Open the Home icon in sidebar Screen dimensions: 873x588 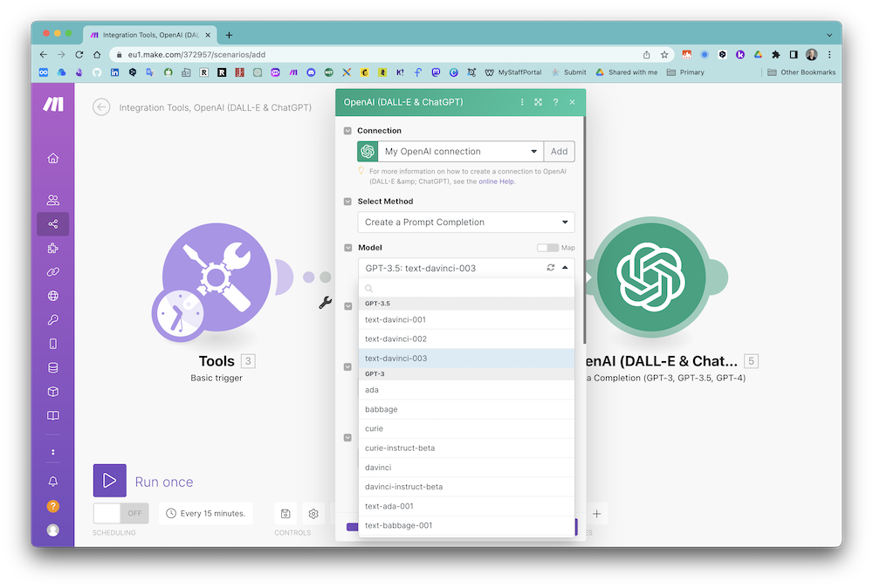coord(53,158)
